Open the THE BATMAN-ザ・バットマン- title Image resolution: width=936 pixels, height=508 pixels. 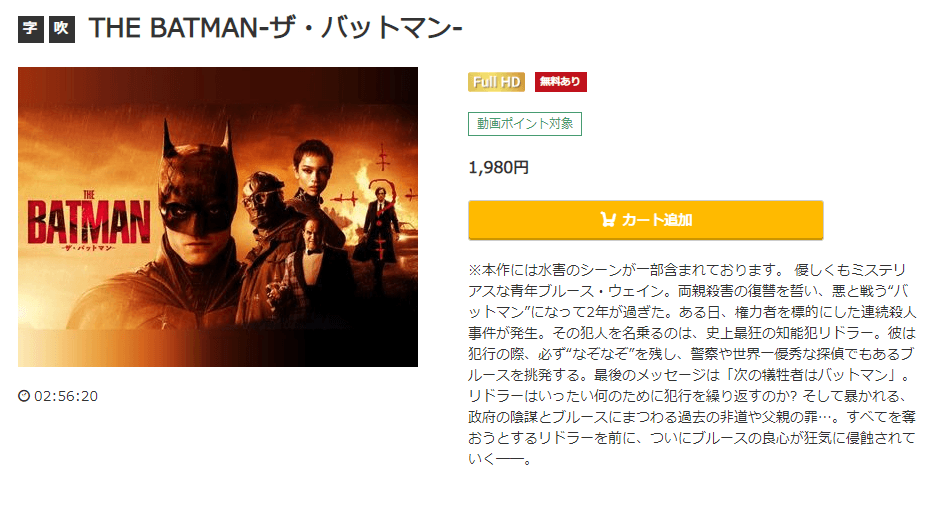click(276, 28)
